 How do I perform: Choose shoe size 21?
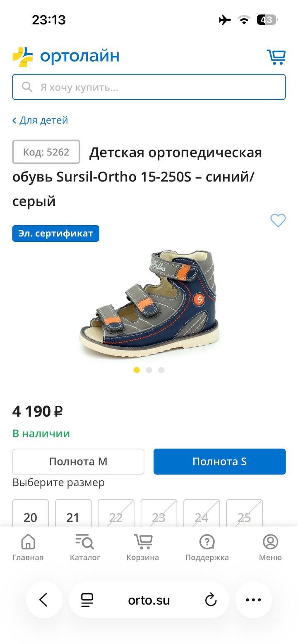point(73,513)
